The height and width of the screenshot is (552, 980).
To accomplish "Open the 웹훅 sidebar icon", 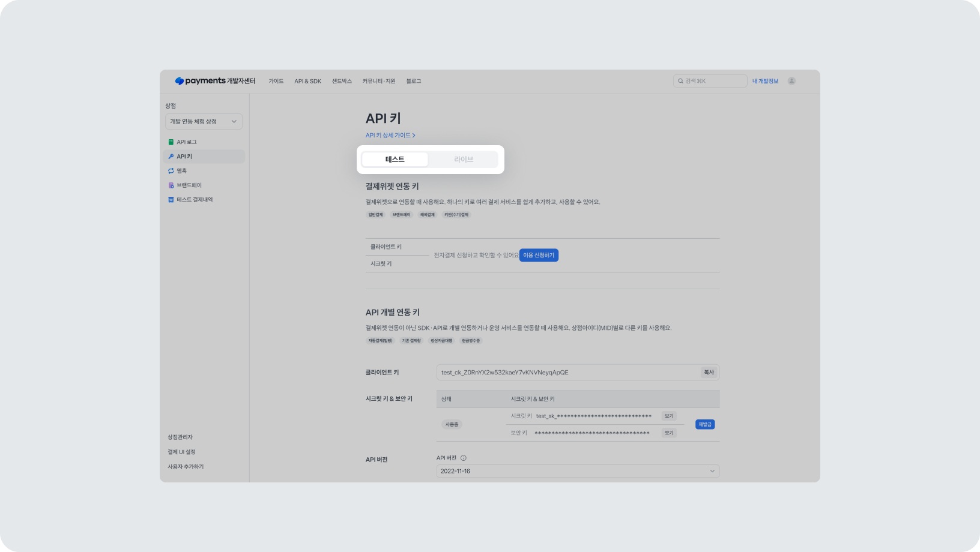I will click(171, 171).
